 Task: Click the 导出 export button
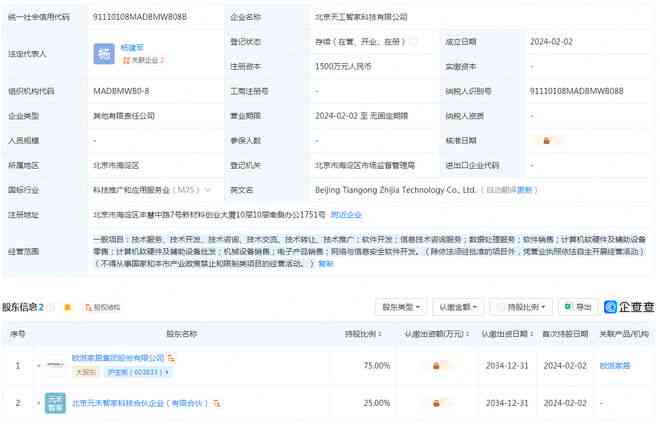coord(578,307)
